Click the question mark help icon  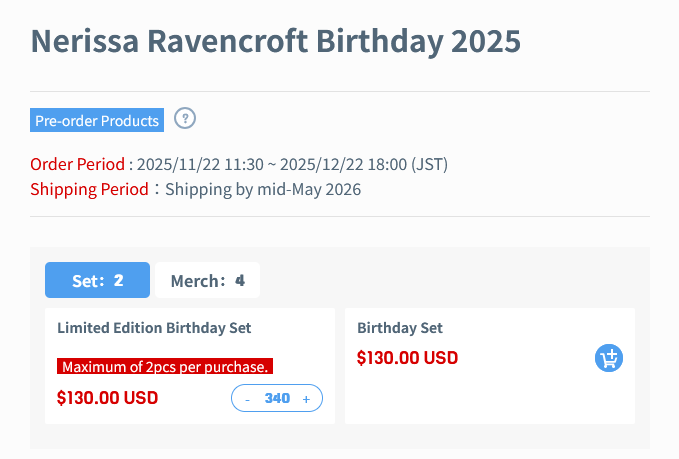point(185,118)
